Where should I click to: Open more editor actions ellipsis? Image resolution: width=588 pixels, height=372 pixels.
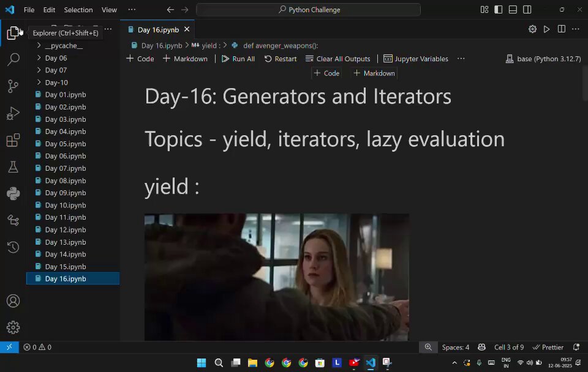pos(576,29)
